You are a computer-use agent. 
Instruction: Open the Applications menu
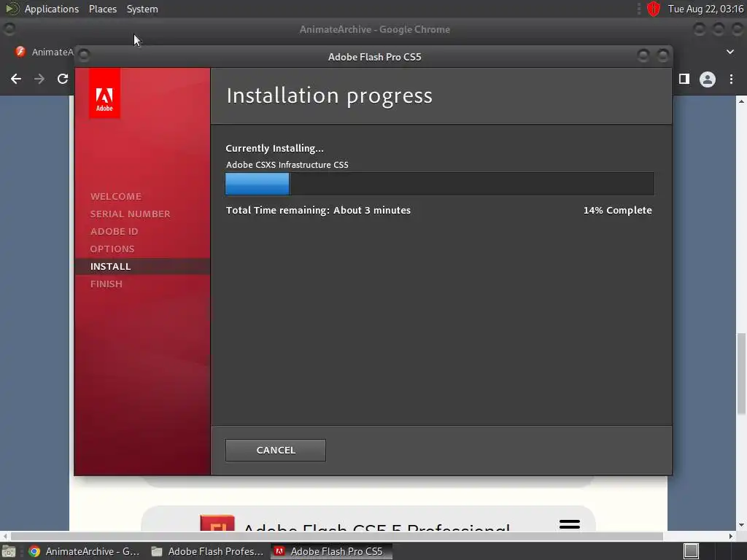pyautogui.click(x=52, y=9)
